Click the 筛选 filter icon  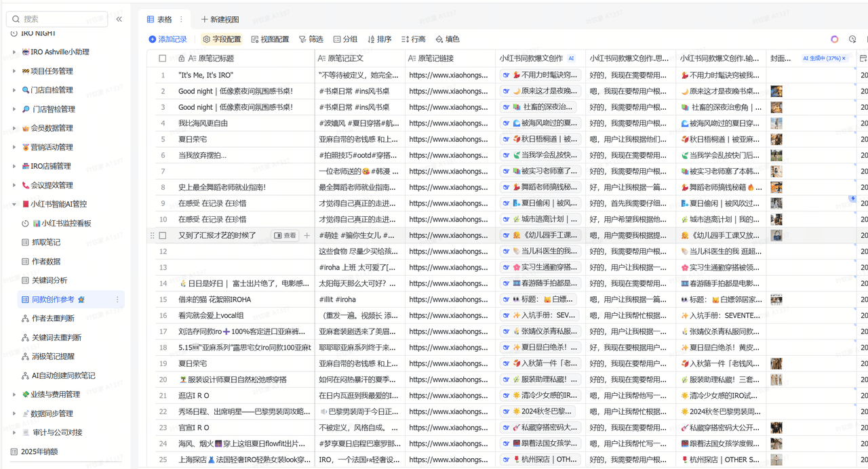(302, 39)
